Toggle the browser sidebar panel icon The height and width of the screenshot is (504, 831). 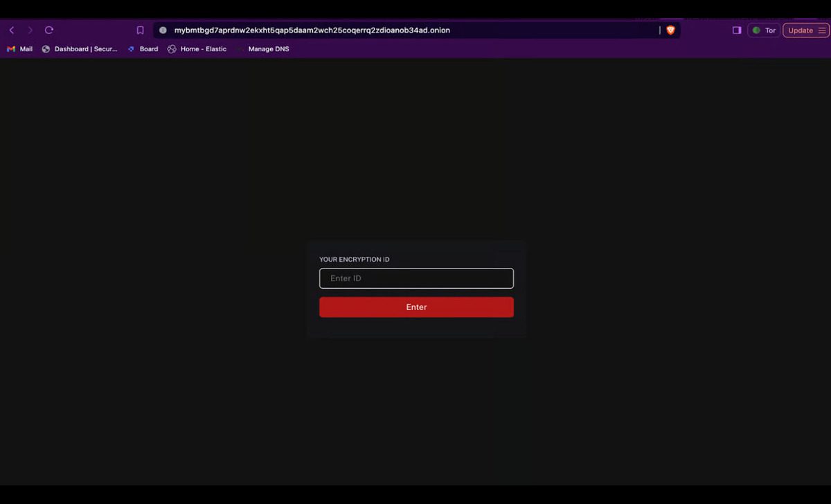[x=737, y=30]
